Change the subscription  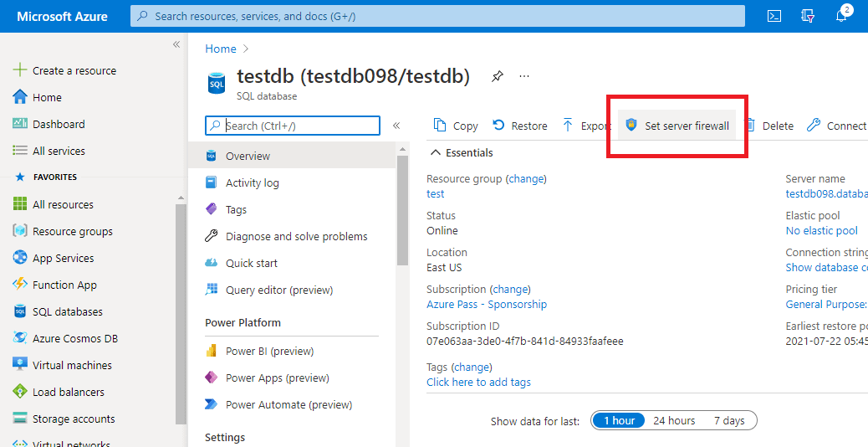click(x=510, y=289)
